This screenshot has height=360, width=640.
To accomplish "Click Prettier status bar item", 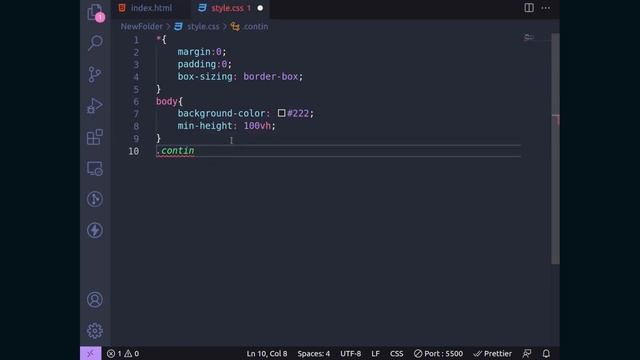I will pos(492,353).
